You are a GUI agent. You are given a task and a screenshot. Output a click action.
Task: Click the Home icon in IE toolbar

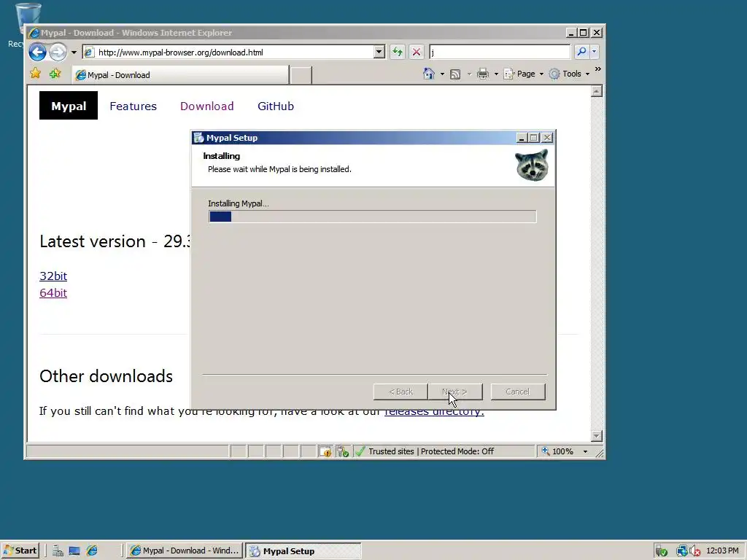click(x=429, y=74)
